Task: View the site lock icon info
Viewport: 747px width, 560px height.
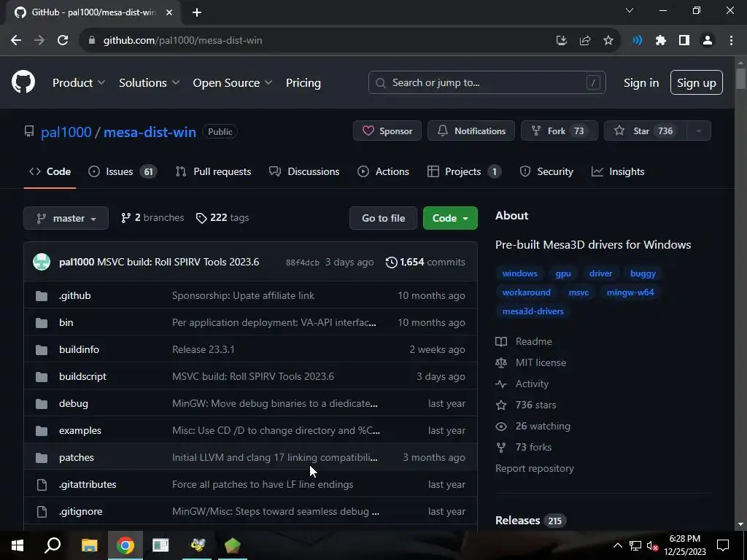Action: (92, 41)
